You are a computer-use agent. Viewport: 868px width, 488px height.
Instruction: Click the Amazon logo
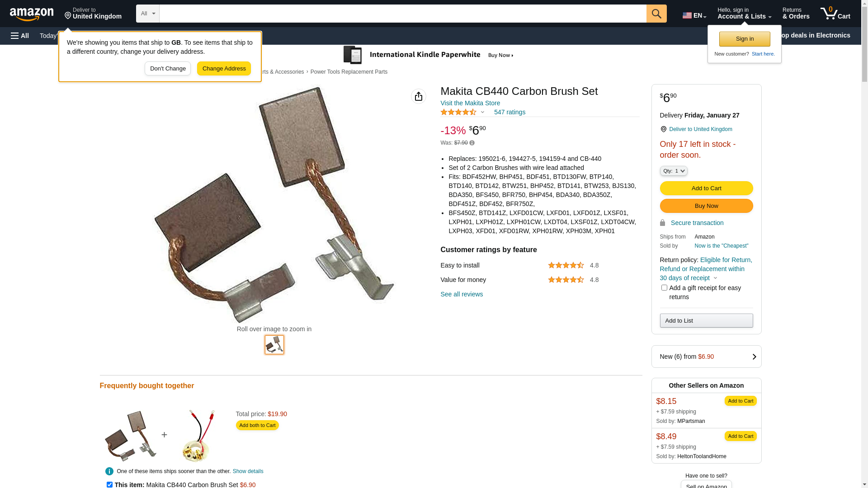[32, 14]
